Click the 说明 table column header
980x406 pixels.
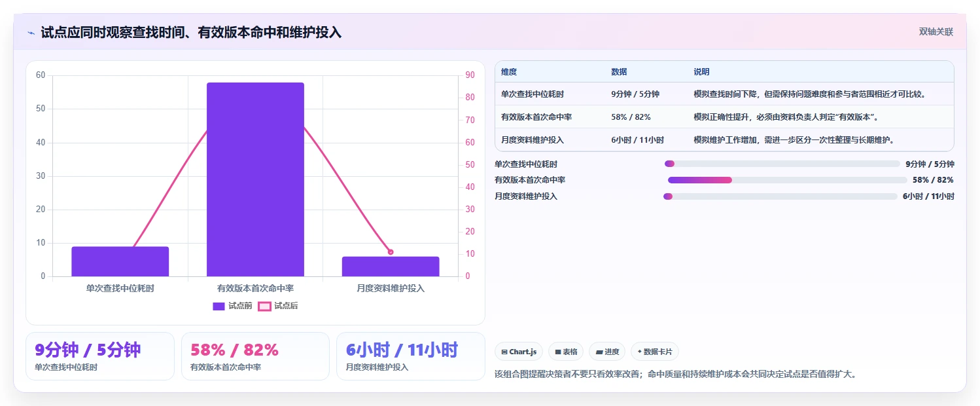pyautogui.click(x=701, y=72)
